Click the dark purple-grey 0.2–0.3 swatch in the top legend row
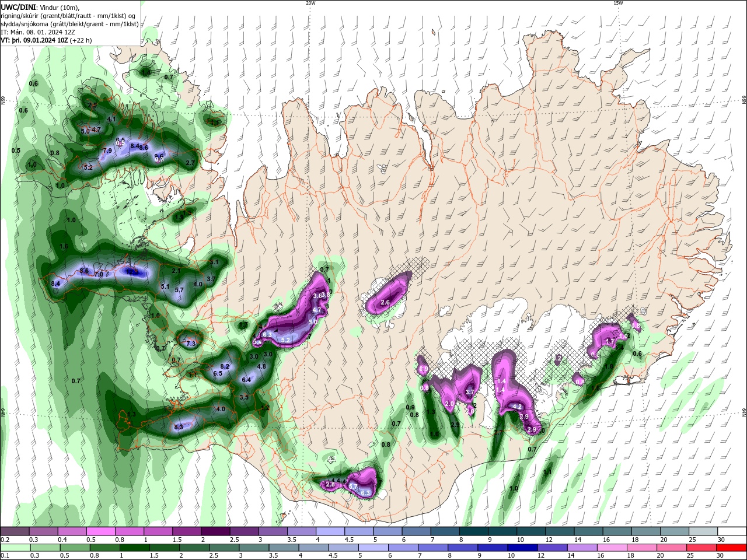747x560 pixels. click(15, 531)
